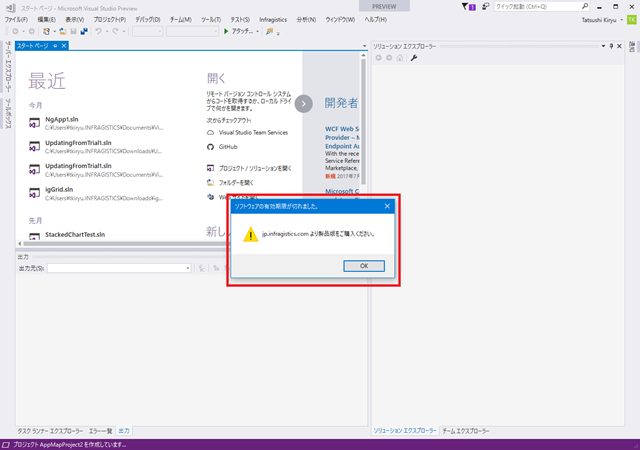Image resolution: width=640 pixels, height=450 pixels.
Task: Switch to the Task Runner Explorer tab
Action: (x=50, y=431)
